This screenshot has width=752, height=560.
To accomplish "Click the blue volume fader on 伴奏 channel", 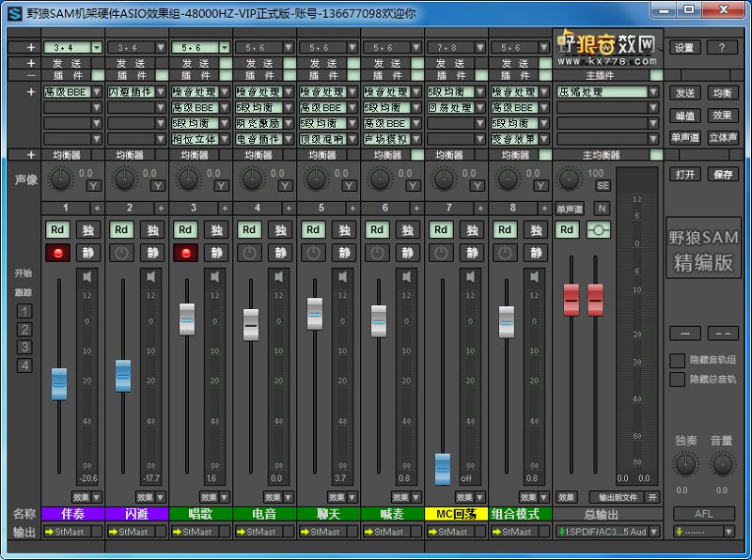I will click(59, 383).
